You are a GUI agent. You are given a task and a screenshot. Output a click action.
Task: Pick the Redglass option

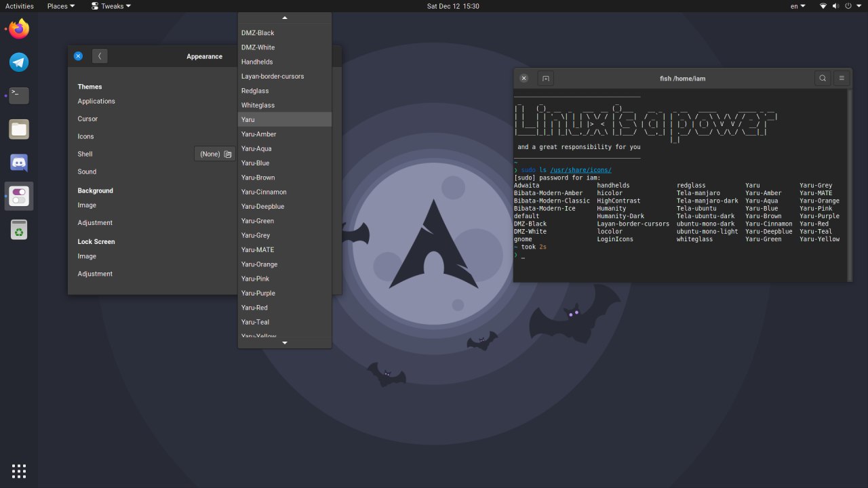click(285, 91)
